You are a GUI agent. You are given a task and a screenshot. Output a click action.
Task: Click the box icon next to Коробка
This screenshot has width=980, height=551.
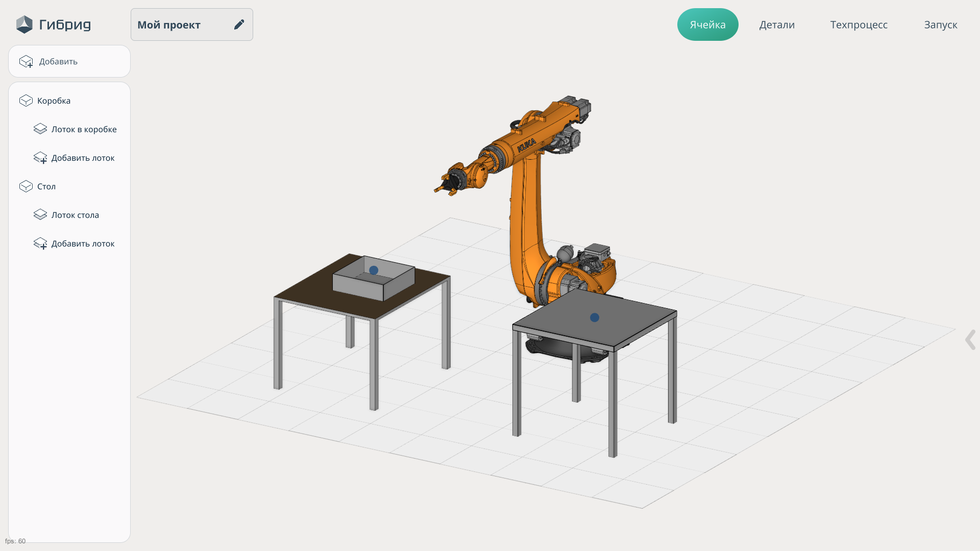tap(26, 101)
